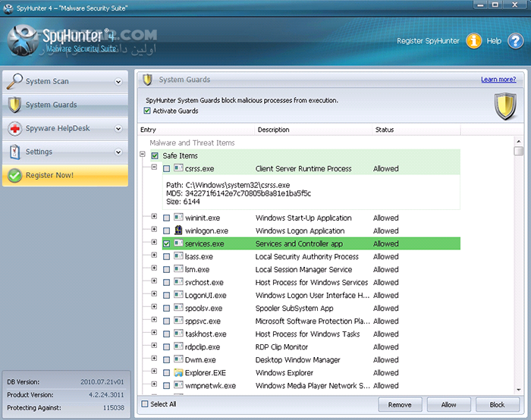
Task: Click the svchost.exe process icon
Action: [x=178, y=281]
